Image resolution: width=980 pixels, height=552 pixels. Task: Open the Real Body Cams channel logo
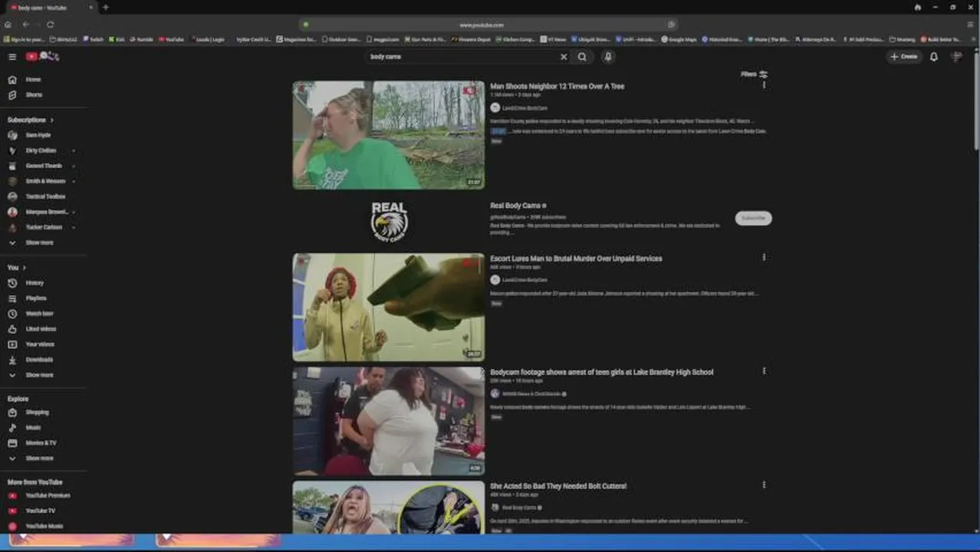(x=389, y=222)
